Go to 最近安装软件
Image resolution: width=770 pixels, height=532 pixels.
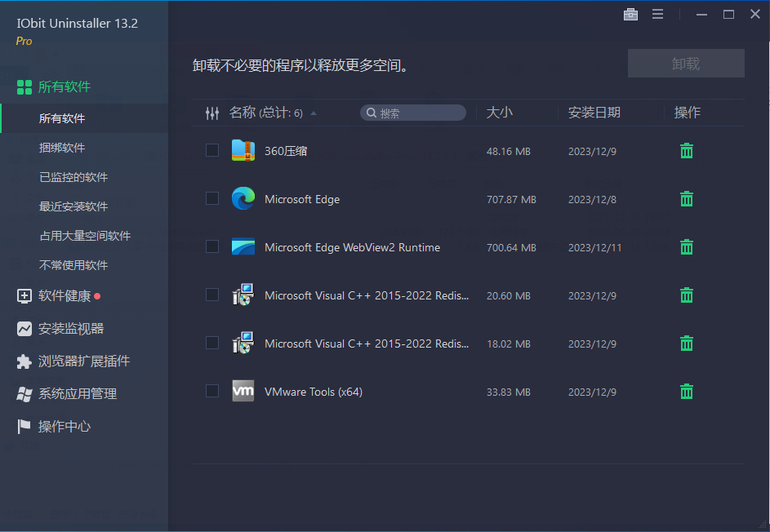point(73,206)
